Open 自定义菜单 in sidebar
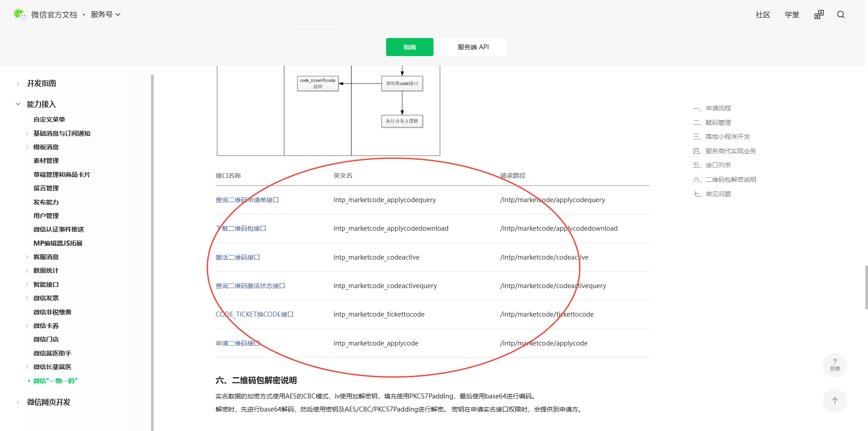This screenshot has width=868, height=431. [x=49, y=119]
